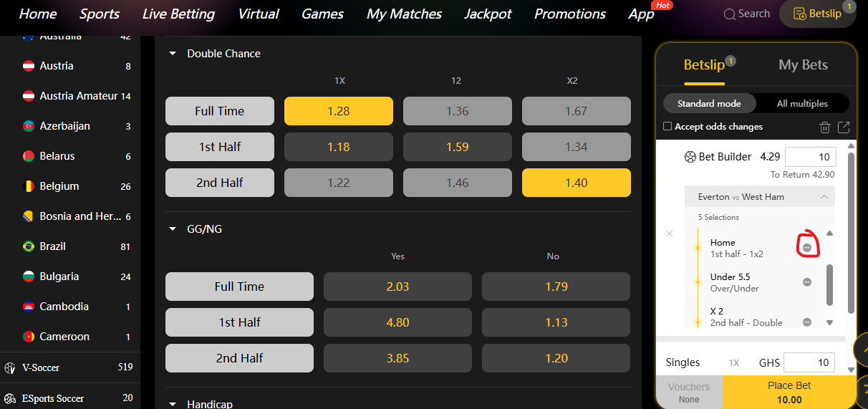Screen dimensions: 868x409
Task: Switch to the My Bets tab
Action: (803, 65)
